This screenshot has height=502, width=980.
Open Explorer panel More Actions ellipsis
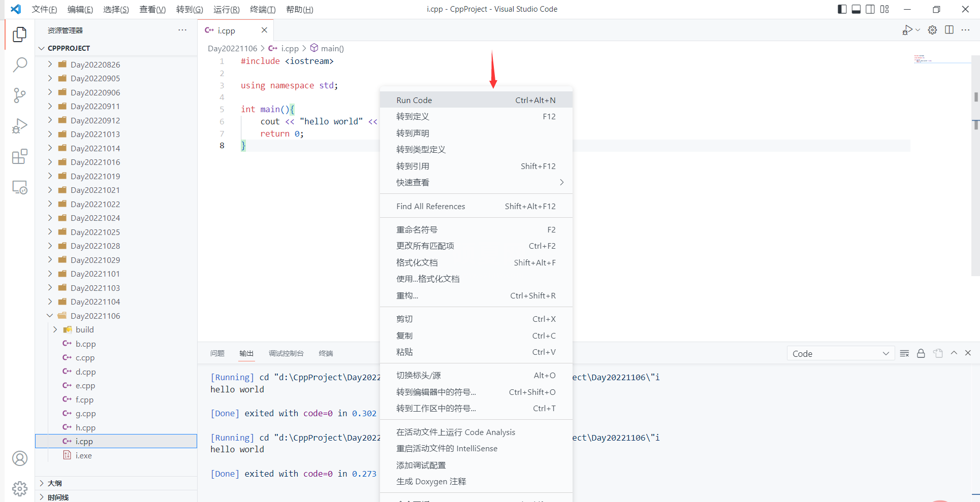coord(182,30)
